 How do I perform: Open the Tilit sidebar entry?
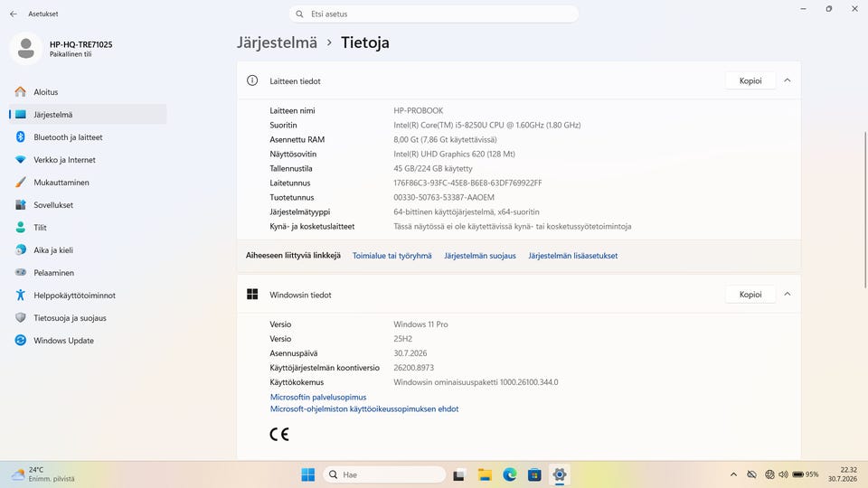88,228
